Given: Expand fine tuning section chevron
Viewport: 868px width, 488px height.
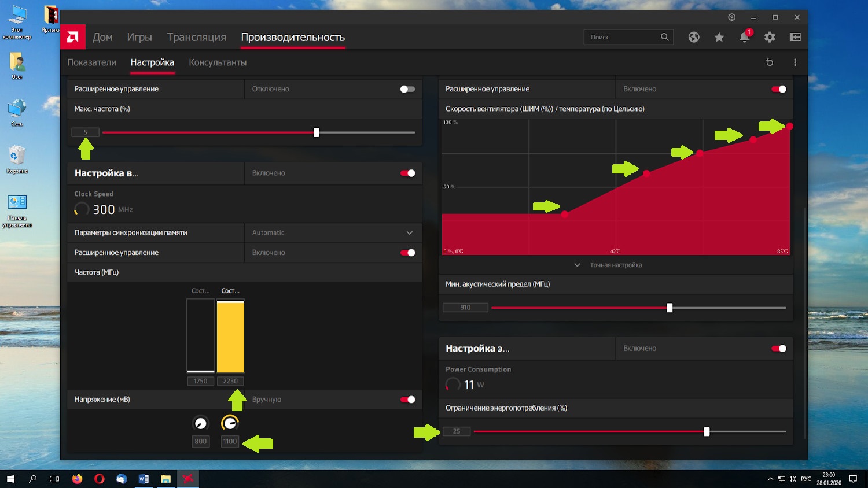Looking at the screenshot, I should (x=577, y=265).
